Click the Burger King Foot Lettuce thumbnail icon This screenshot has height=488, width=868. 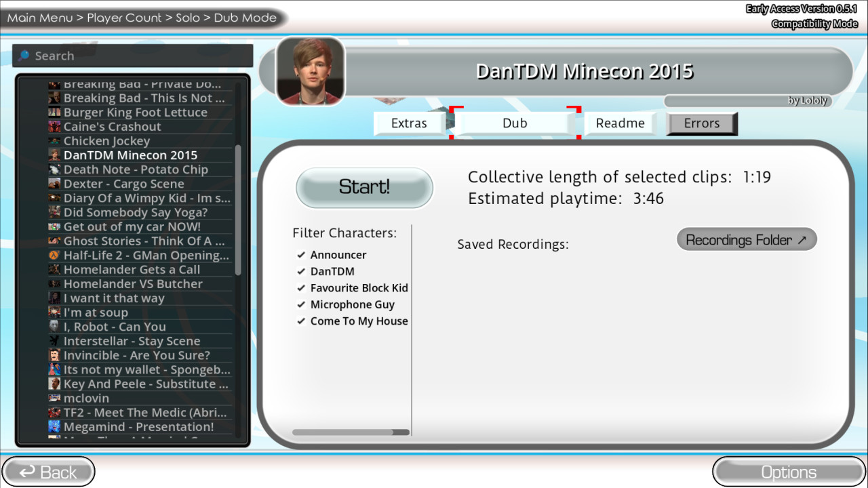[54, 113]
